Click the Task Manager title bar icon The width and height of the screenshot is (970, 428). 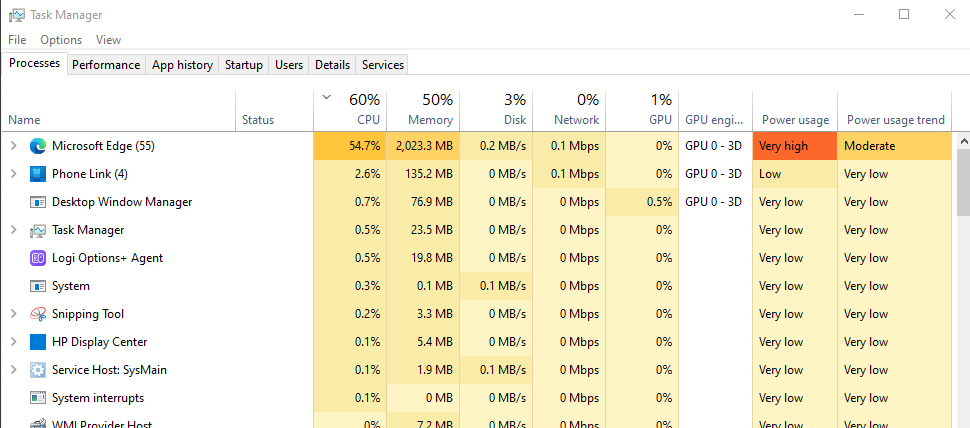[x=17, y=15]
